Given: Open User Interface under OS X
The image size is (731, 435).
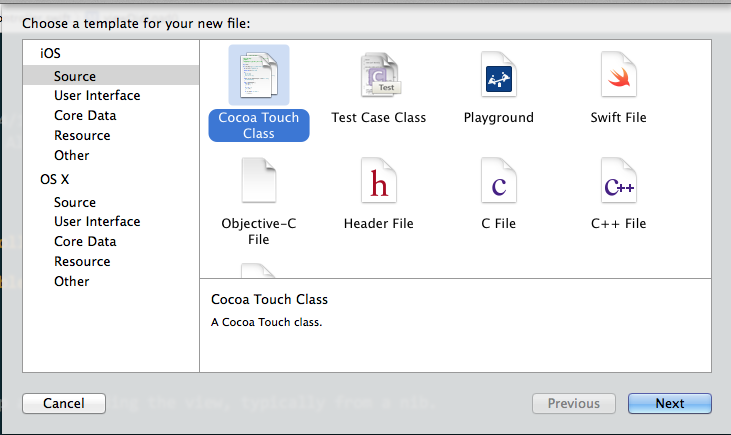Looking at the screenshot, I should point(97,222).
